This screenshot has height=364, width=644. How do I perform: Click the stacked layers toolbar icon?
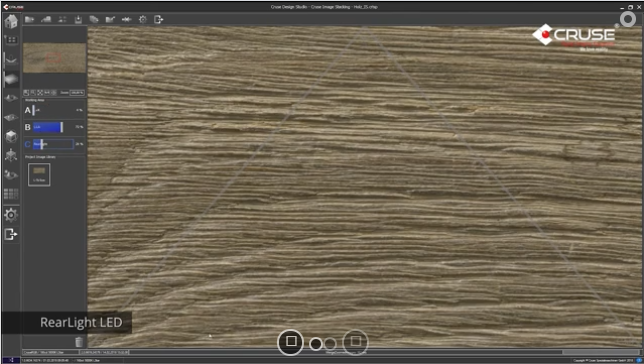pos(94,19)
